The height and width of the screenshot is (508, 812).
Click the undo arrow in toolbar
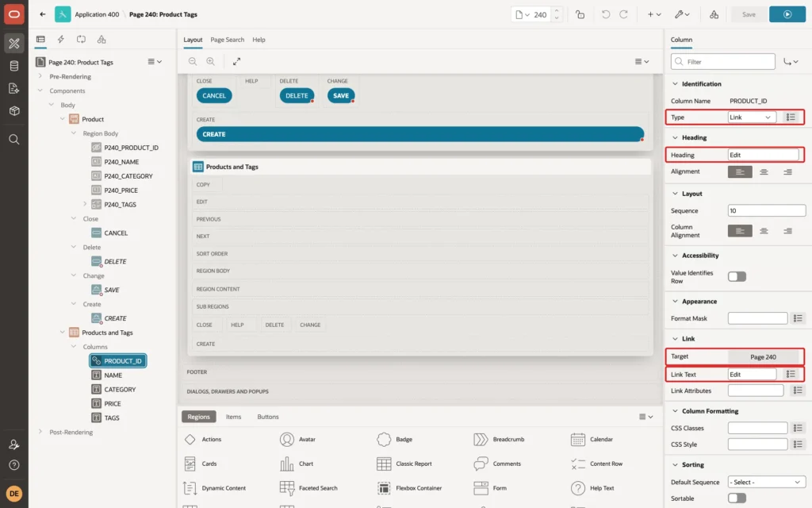coord(605,14)
